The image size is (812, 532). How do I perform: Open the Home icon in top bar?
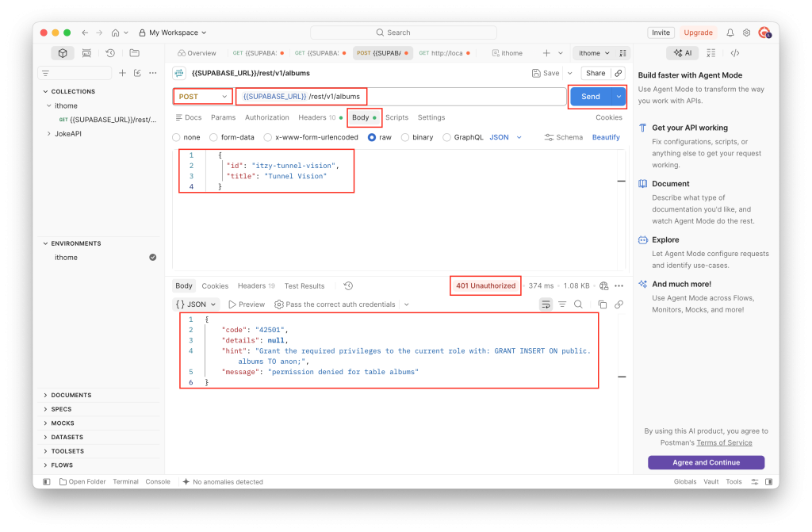click(x=115, y=33)
